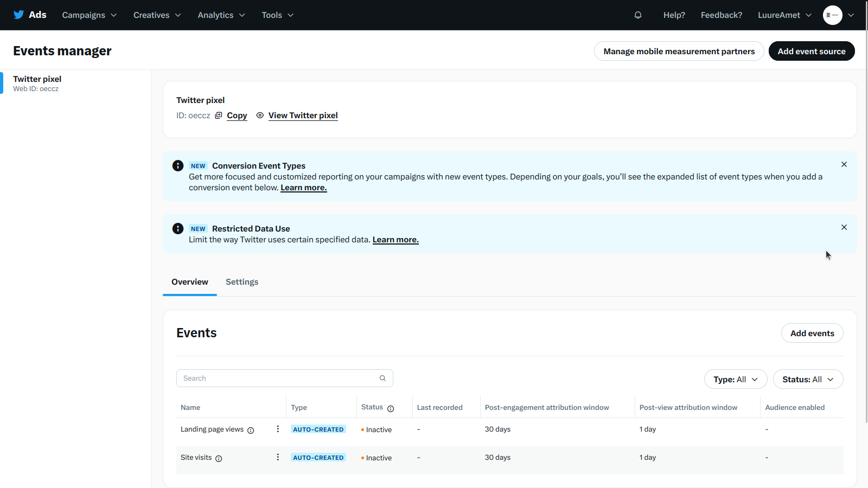Open the Status: All filter dropdown
This screenshot has height=488, width=868.
pos(807,380)
